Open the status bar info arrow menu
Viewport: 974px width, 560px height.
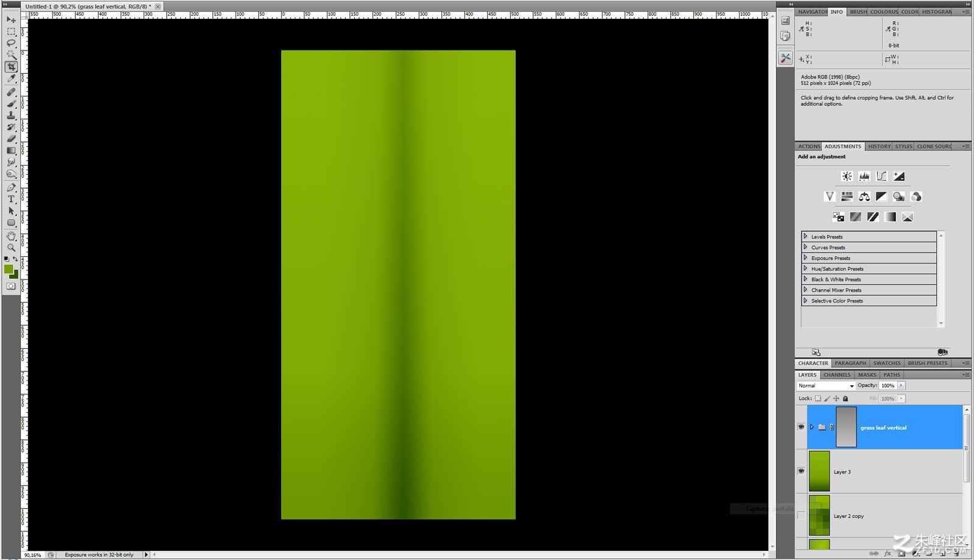[x=145, y=555]
